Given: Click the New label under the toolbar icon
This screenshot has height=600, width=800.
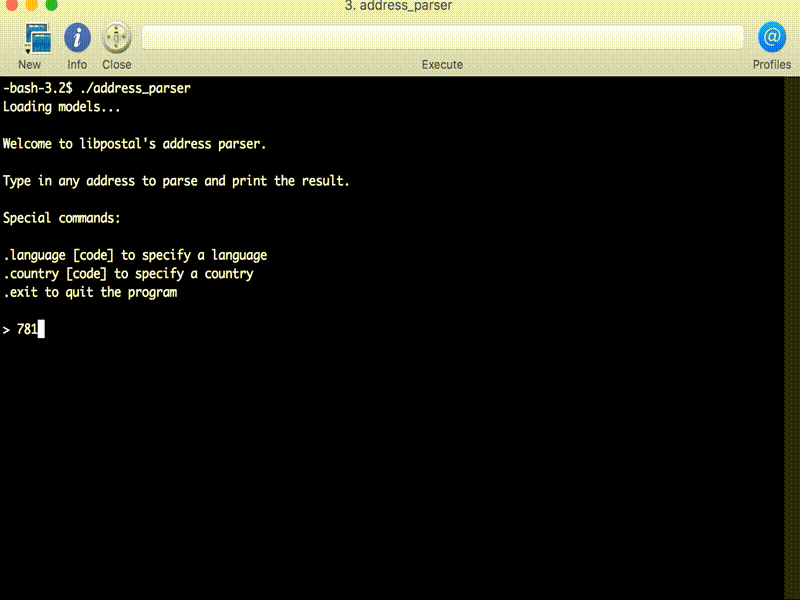Looking at the screenshot, I should point(29,65).
